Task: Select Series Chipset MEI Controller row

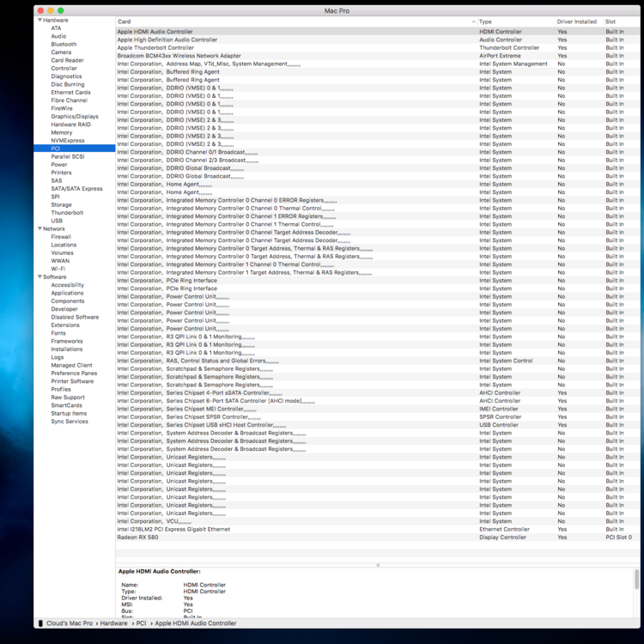Action: point(378,409)
